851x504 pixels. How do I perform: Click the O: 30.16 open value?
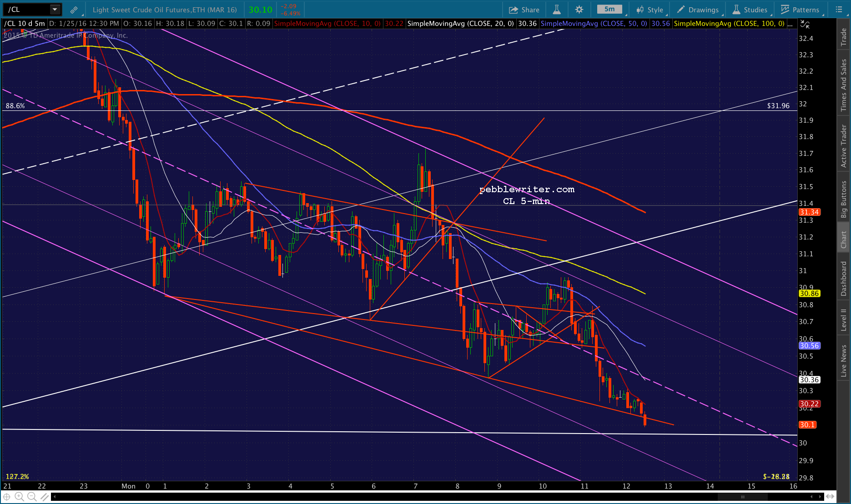coord(138,24)
